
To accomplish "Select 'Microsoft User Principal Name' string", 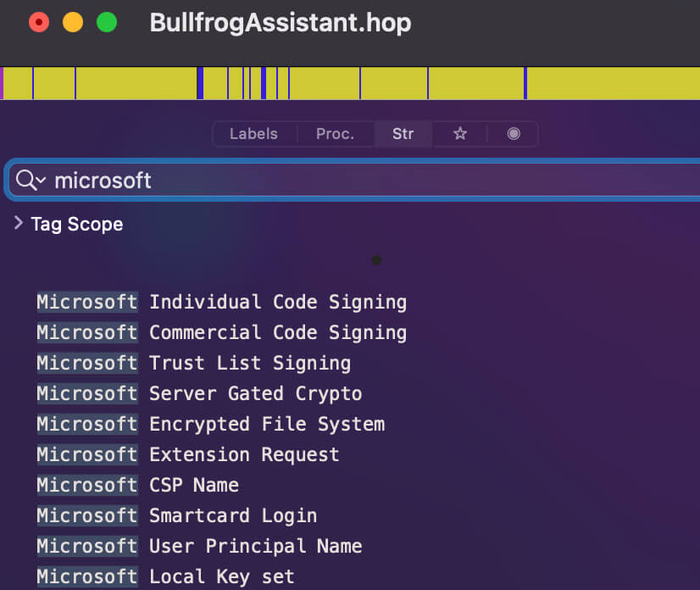I will click(199, 546).
